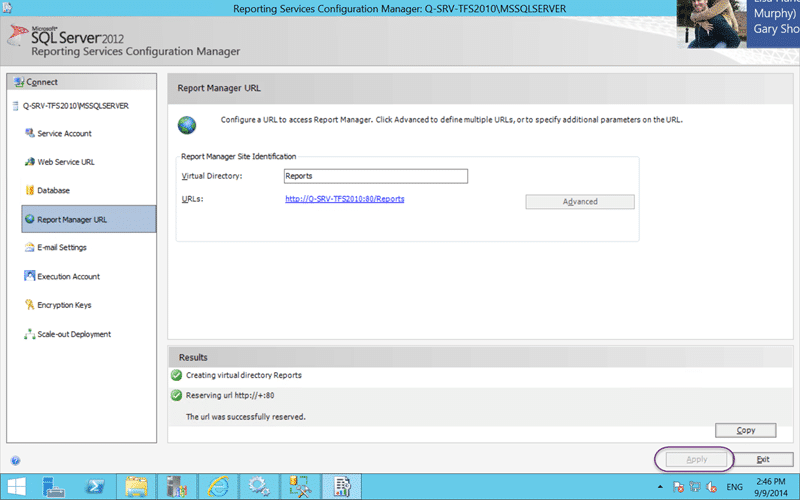Click the profile photo thumbnail at top right

click(x=711, y=24)
